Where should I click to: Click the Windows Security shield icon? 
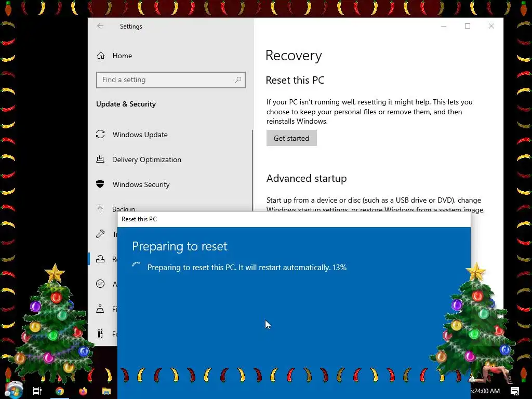tap(100, 184)
